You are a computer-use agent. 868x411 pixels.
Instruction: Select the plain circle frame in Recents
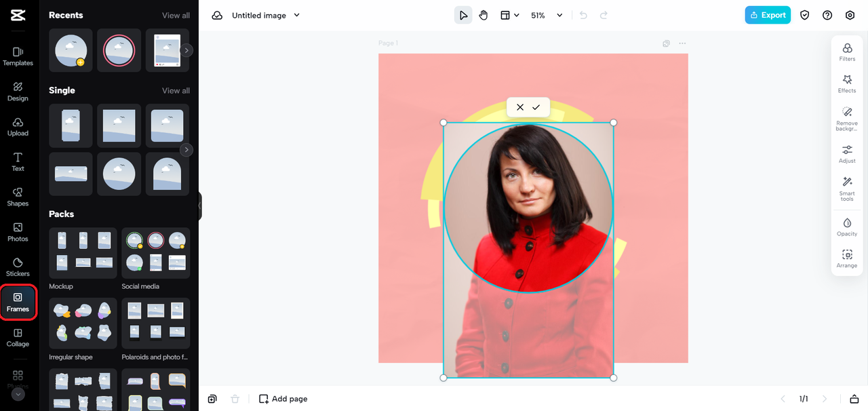point(71,50)
